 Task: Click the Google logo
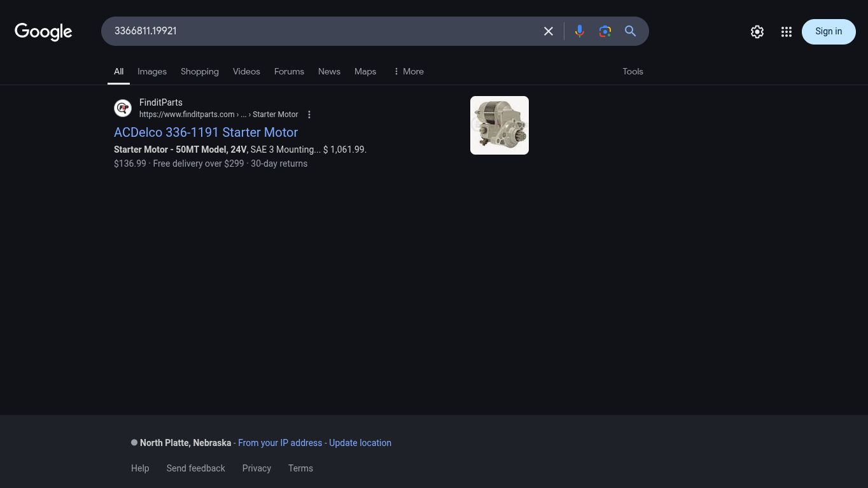[43, 32]
